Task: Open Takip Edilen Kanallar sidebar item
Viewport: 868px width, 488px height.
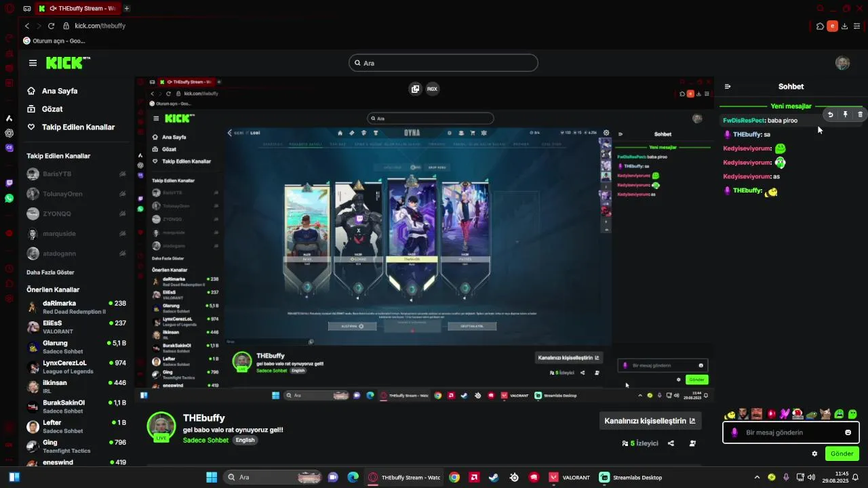Action: 71,127
